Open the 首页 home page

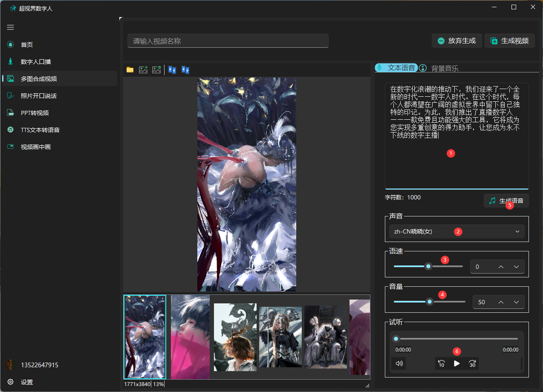[x=60, y=45]
